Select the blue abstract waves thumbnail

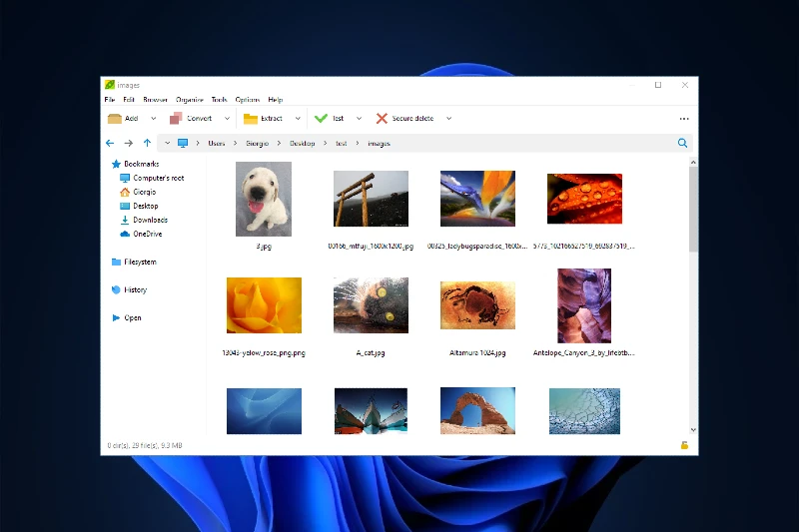[x=264, y=411]
